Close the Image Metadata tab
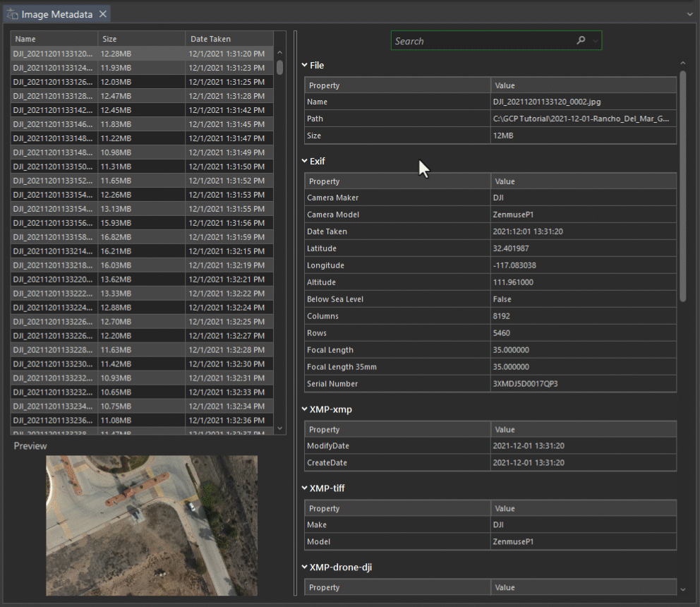 coord(103,14)
